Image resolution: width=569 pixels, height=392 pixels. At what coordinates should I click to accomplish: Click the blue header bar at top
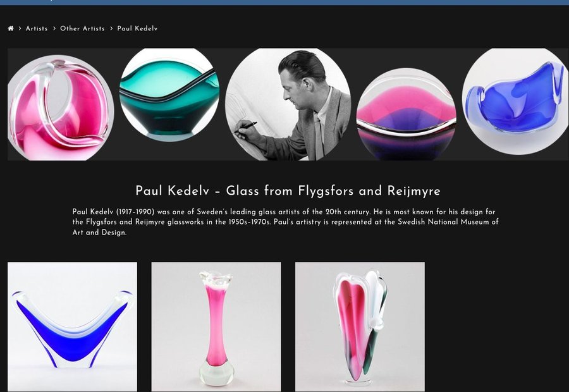pyautogui.click(x=284, y=3)
